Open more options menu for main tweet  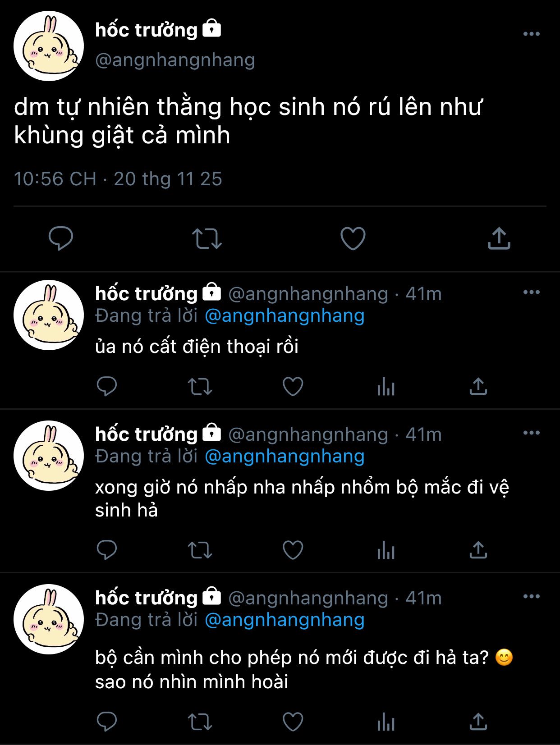pyautogui.click(x=531, y=34)
